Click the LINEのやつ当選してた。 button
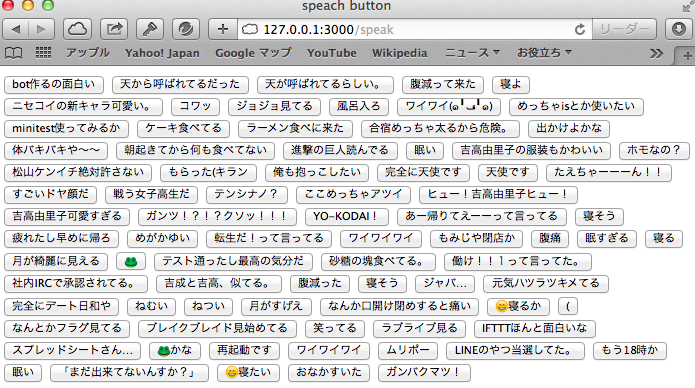This screenshot has height=388, width=695. click(515, 351)
